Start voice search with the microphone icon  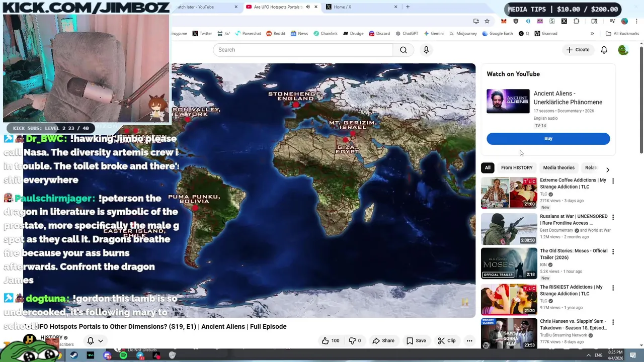point(426,50)
